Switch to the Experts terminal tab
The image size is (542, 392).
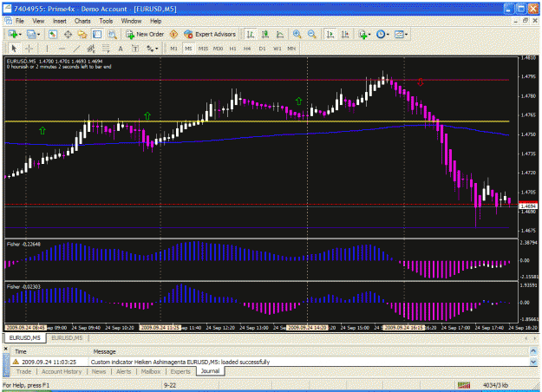point(180,371)
